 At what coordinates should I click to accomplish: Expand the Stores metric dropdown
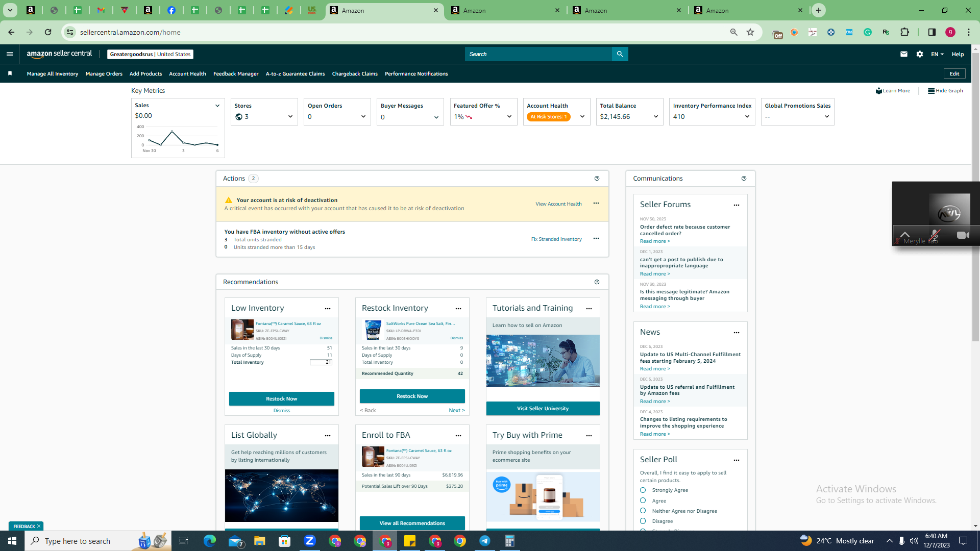tap(290, 117)
